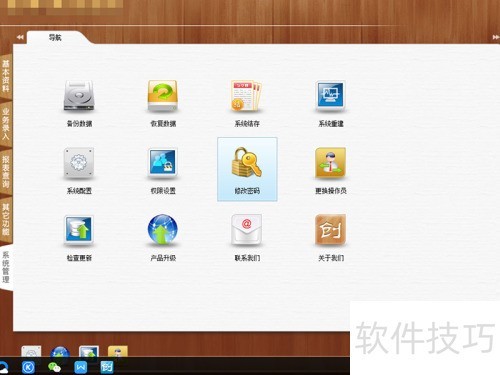Switch to the 其它功能 side tab

pos(6,219)
